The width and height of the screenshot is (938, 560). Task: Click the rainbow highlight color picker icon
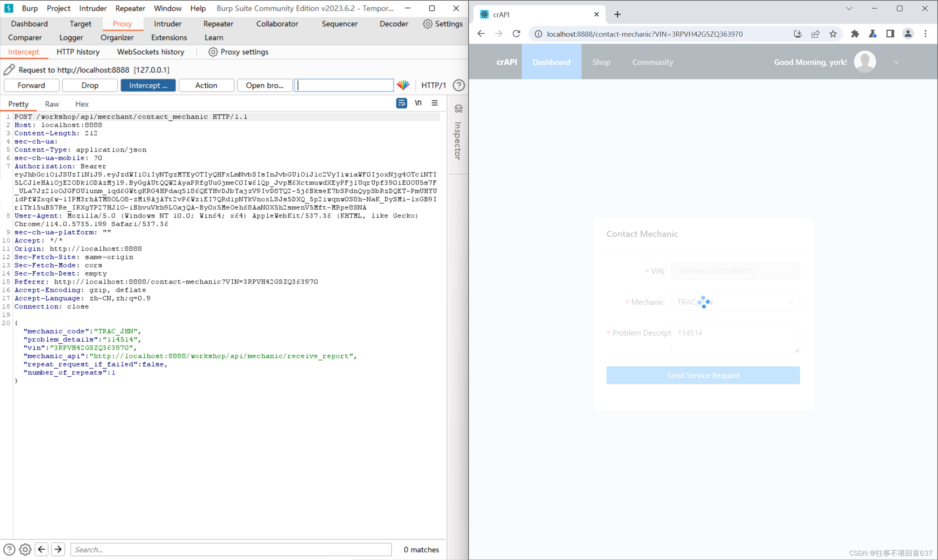click(403, 85)
